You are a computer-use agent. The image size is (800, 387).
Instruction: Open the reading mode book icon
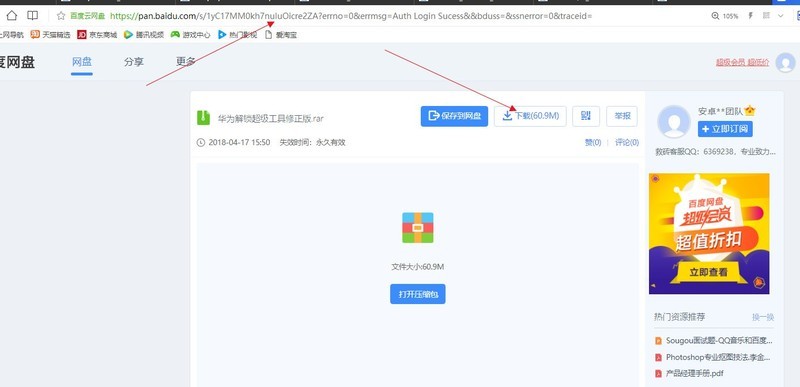33,16
